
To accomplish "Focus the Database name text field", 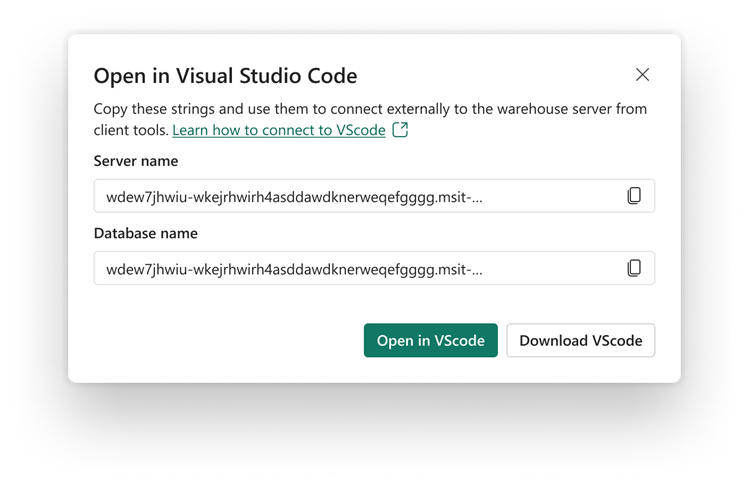I will [374, 268].
